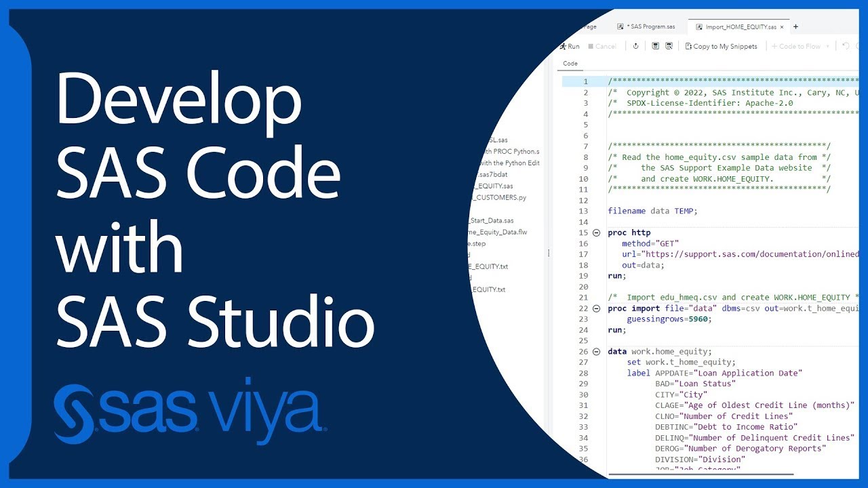This screenshot has height=488, width=868.
Task: Click line number 1 in gutter
Action: (x=585, y=81)
